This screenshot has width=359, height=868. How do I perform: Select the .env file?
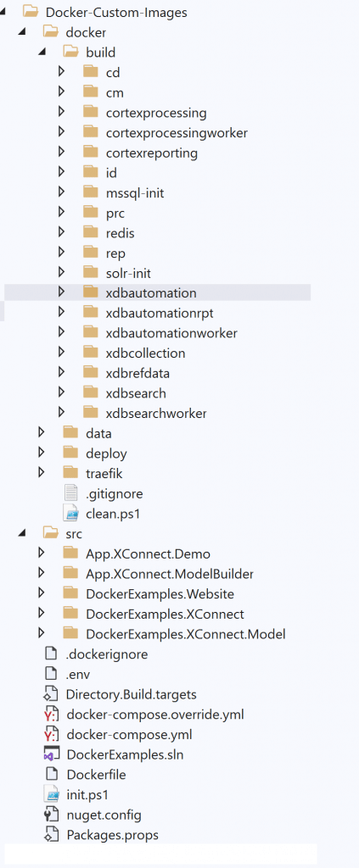click(77, 674)
